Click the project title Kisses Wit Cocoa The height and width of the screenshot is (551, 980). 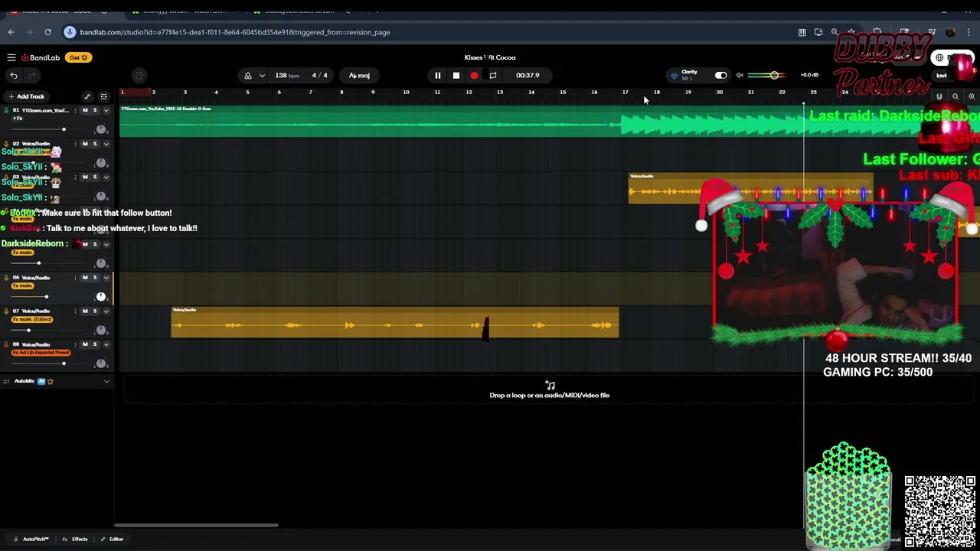pos(490,57)
